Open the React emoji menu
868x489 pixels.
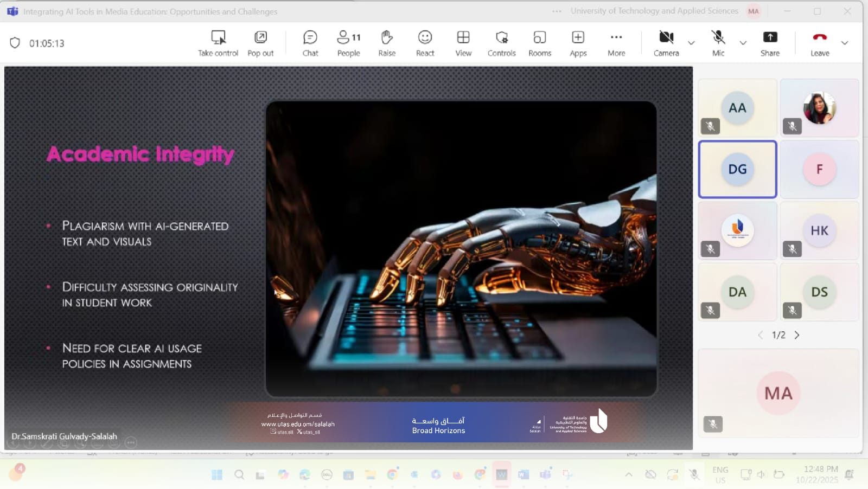(425, 43)
